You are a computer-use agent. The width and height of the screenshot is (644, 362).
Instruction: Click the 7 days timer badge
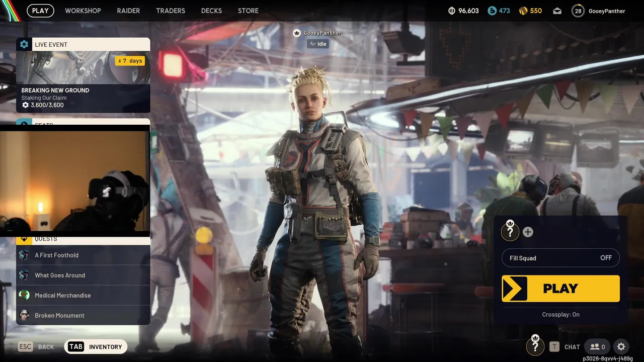pos(130,61)
